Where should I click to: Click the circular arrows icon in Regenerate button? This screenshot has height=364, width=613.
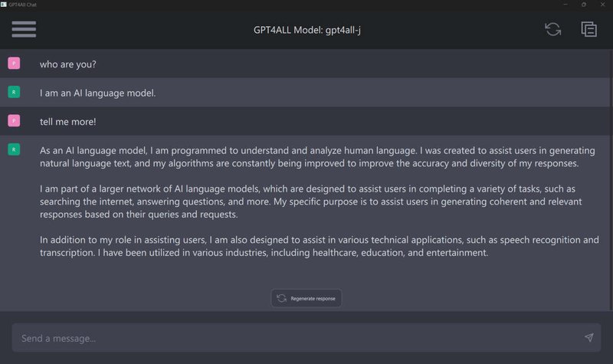(x=281, y=298)
